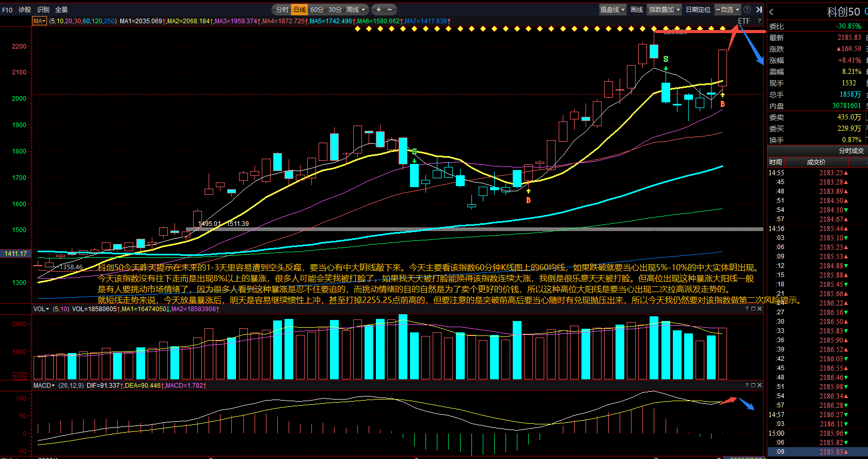Viewport: 868px width, 459px height.
Task: Collapse the side panel with the arrow-bar icon
Action: tap(759, 9)
